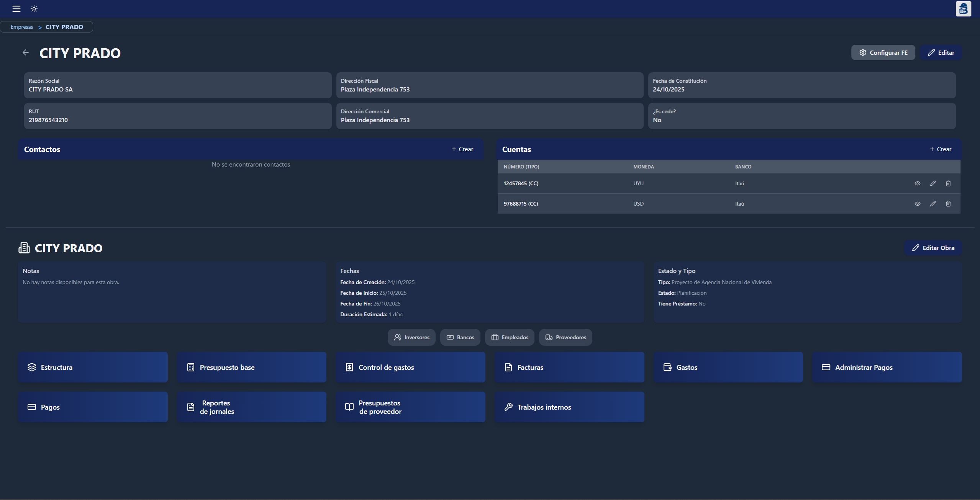Create a new account in Cuentas
The height and width of the screenshot is (500, 980).
(x=940, y=149)
